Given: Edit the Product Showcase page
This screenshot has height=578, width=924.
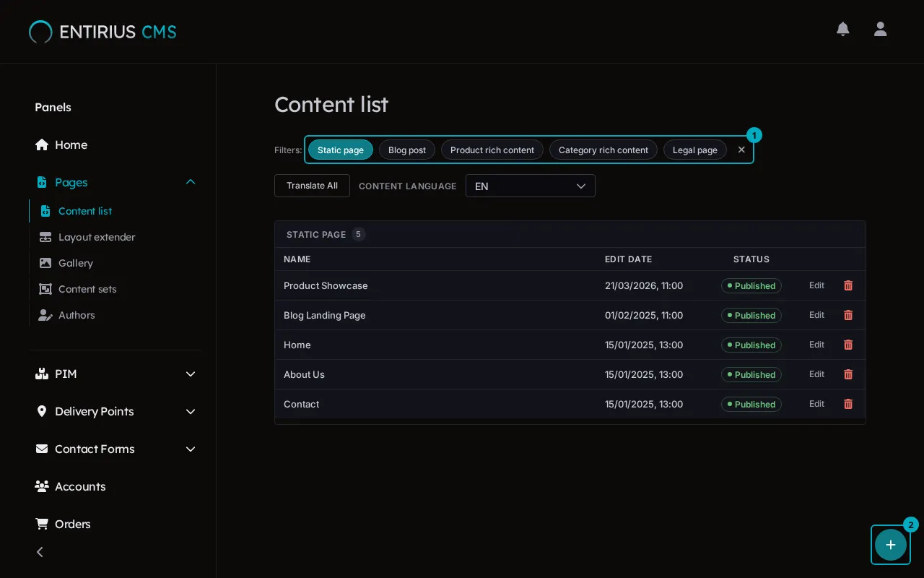Looking at the screenshot, I should [816, 285].
